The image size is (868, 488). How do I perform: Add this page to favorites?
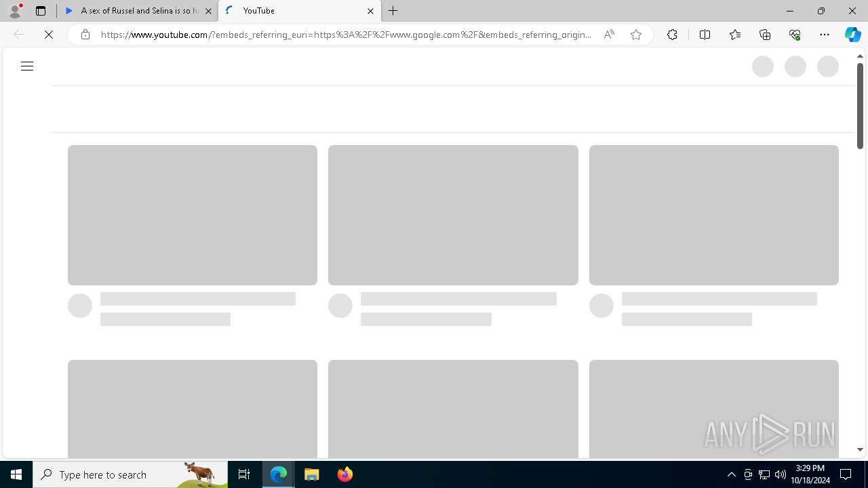pos(636,35)
